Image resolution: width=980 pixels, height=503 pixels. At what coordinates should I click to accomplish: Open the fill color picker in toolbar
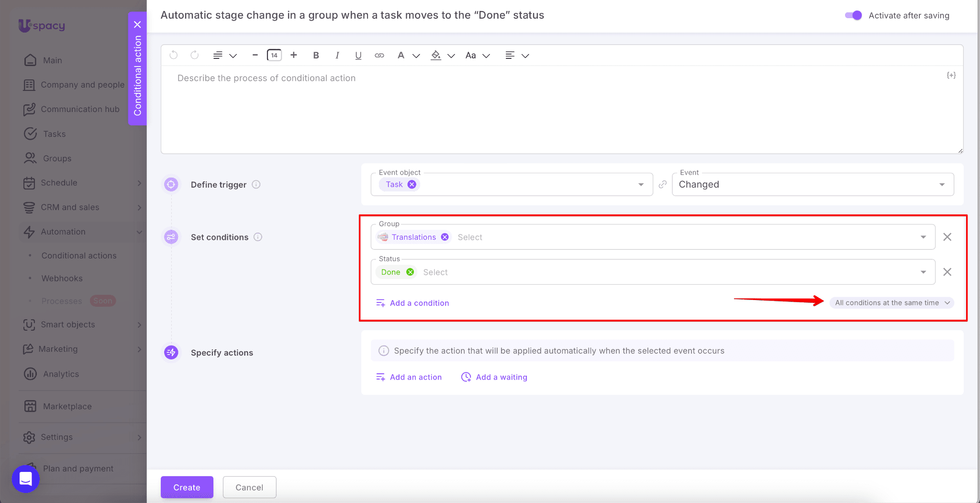click(x=436, y=56)
